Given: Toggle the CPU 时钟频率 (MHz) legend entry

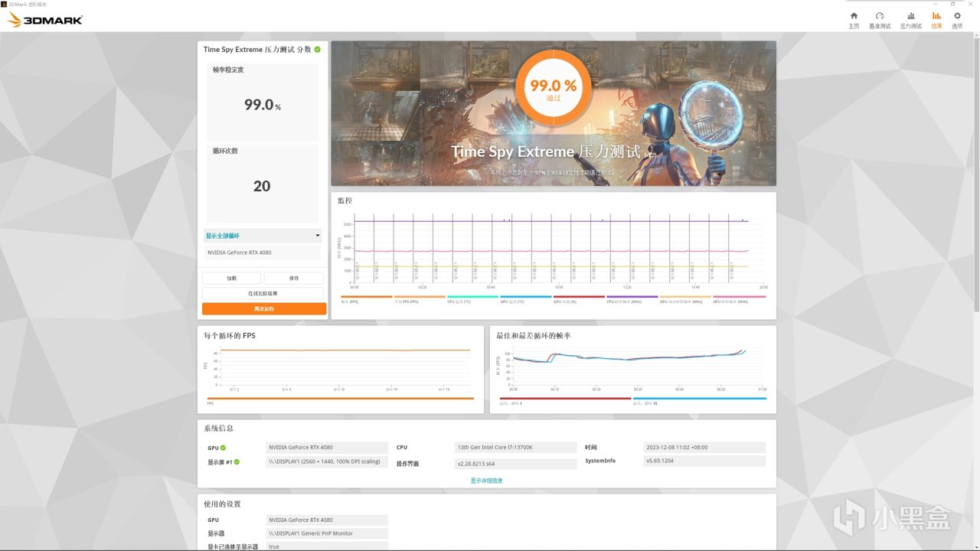Looking at the screenshot, I should 632,299.
